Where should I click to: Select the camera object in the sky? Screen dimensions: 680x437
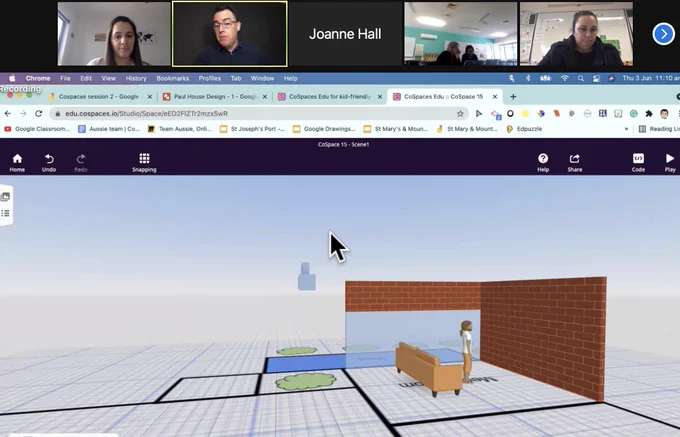pos(307,276)
